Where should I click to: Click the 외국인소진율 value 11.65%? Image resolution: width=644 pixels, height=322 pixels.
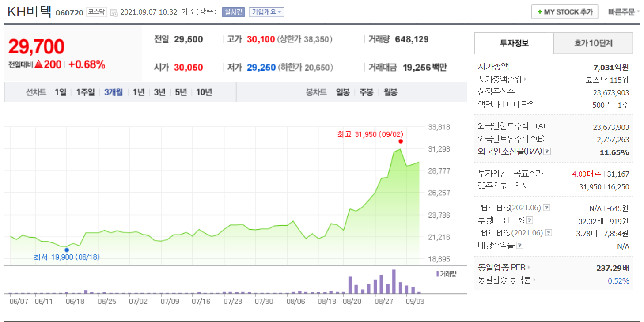[x=614, y=152]
